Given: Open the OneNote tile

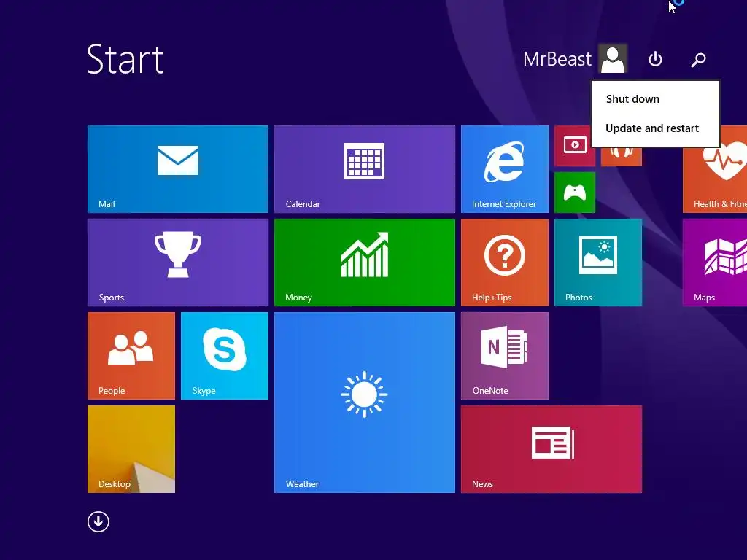Looking at the screenshot, I should pos(505,356).
